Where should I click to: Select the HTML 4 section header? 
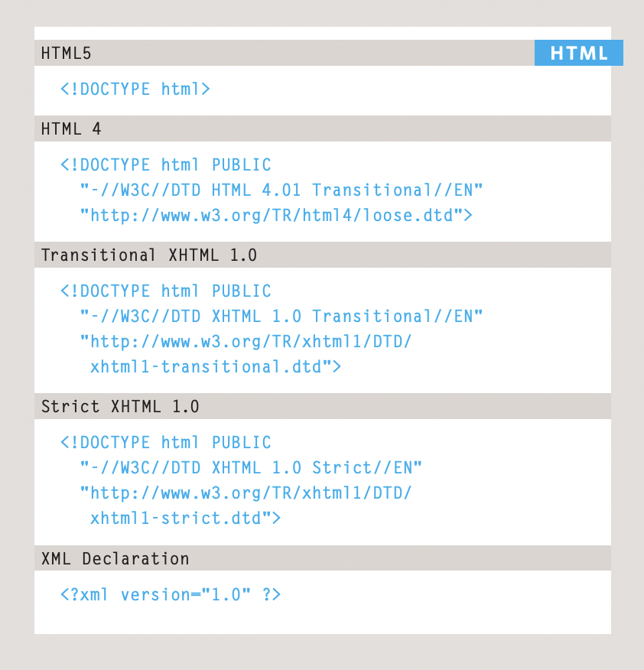(323, 128)
